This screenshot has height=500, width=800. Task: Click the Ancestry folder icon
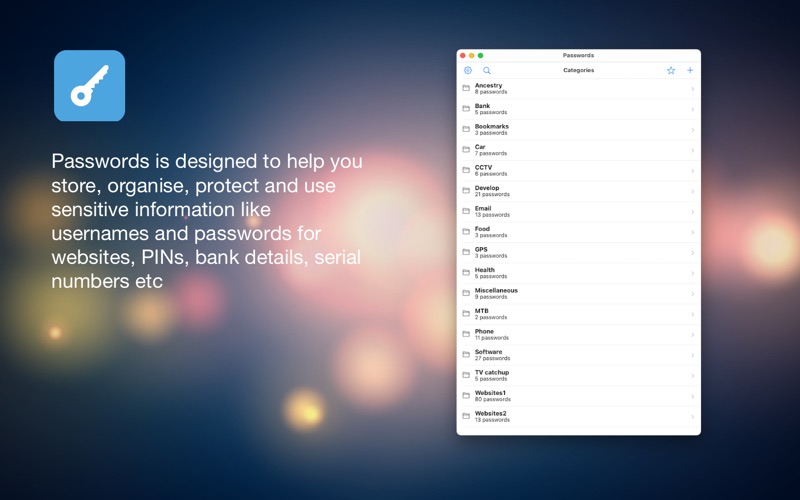[x=466, y=88]
